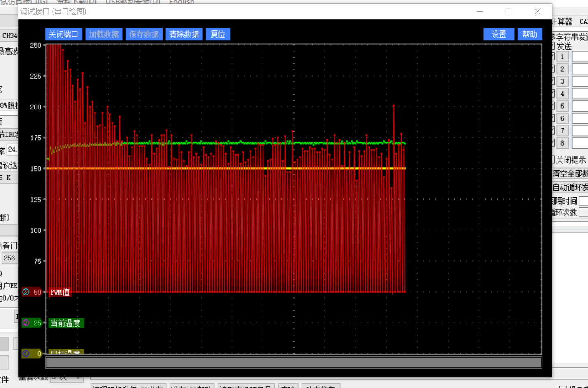588x388 pixels.
Task: Click the 当前温度 channel label
Action: tap(66, 323)
